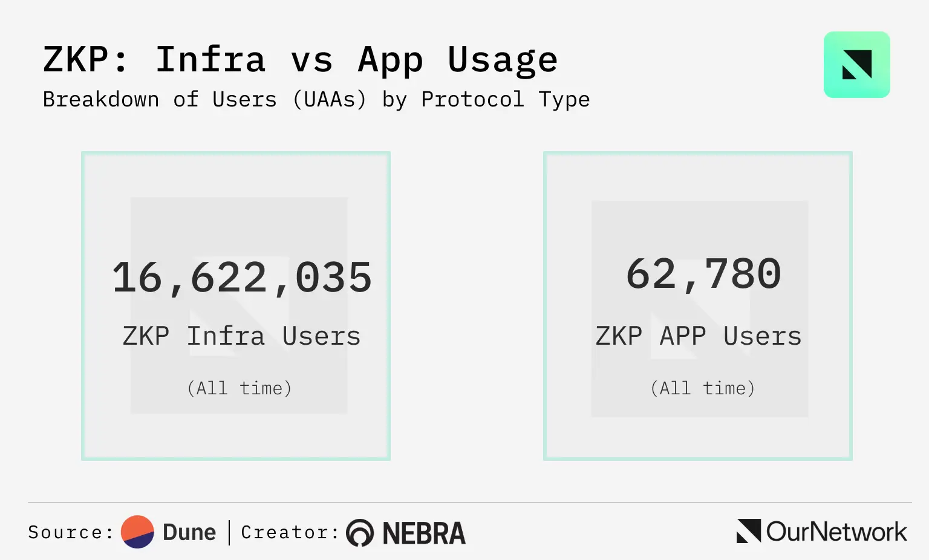Click the ZKP Infra Users label

pos(241,336)
